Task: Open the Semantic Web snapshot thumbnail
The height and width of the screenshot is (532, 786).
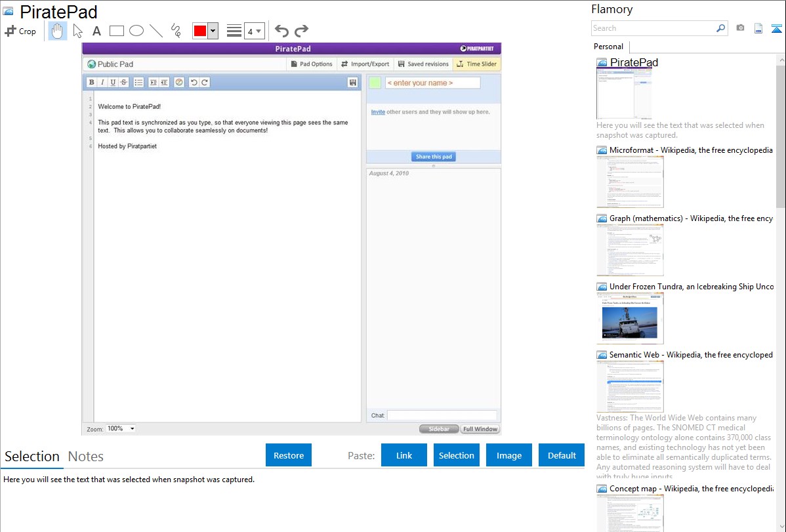Action: coord(630,386)
